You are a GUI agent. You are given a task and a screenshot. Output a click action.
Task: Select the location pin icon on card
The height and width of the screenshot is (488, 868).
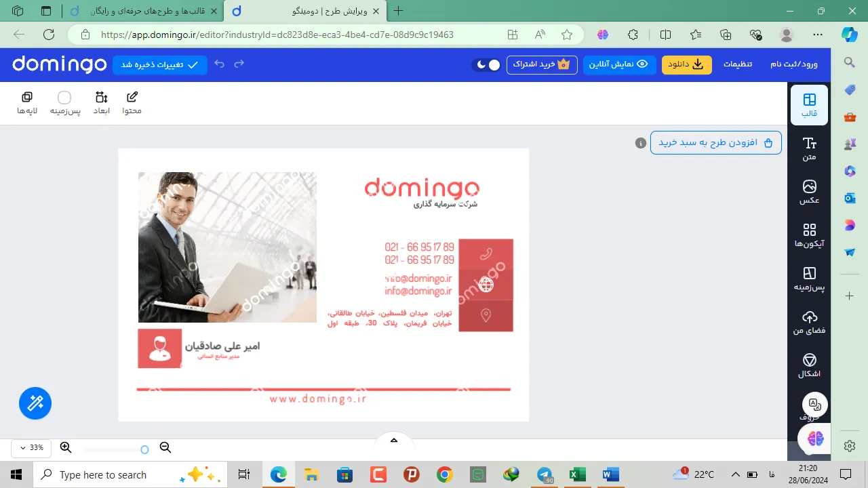click(486, 315)
